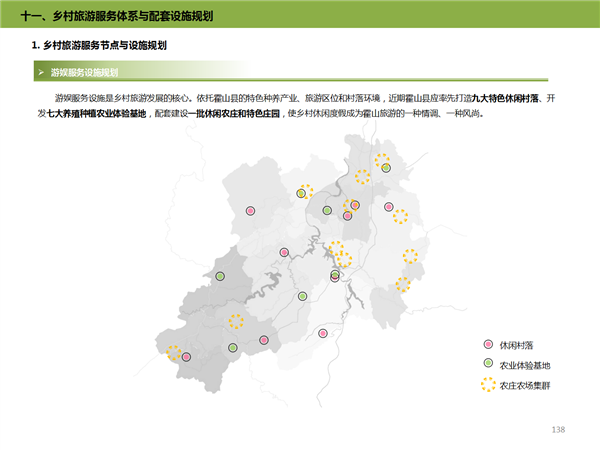
Task: Click the page number 138
Action: [x=558, y=429]
